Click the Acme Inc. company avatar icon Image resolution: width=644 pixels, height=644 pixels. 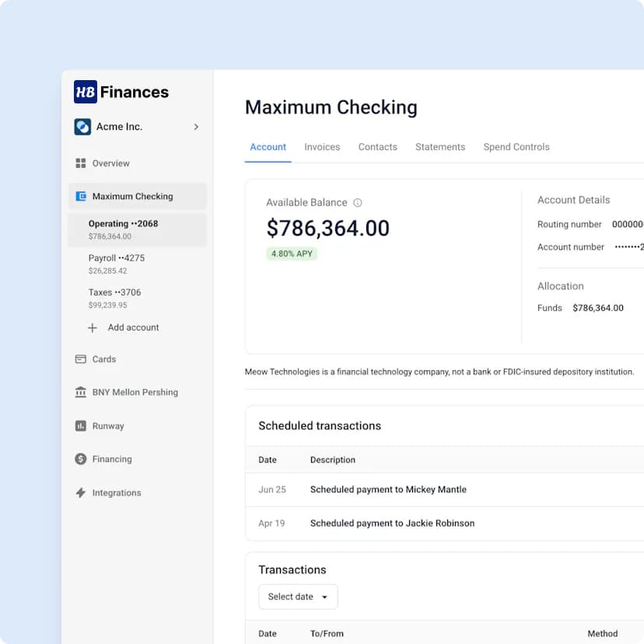click(82, 127)
